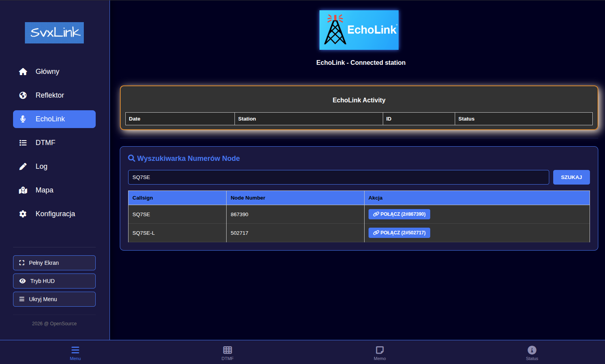Open the DTMF keypad icon in bottom bar

(227, 350)
